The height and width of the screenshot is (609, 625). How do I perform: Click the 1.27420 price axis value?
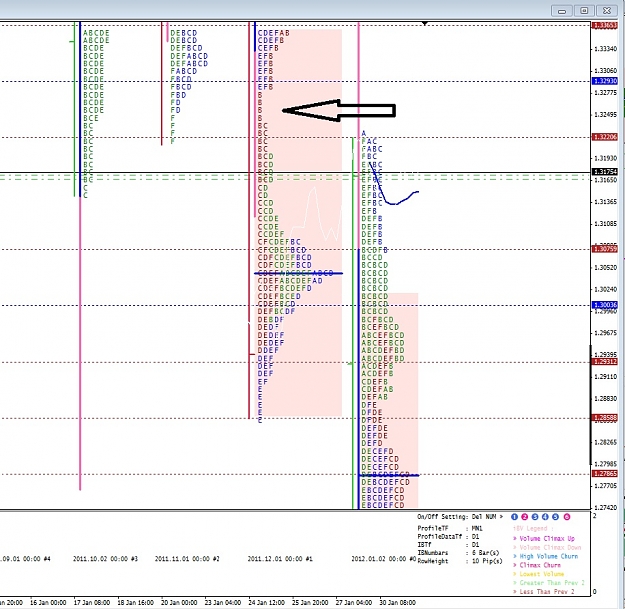pyautogui.click(x=605, y=508)
